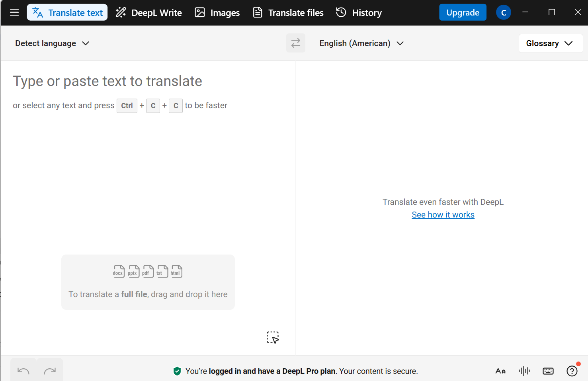Screen dimensions: 588x381
Task: Open the hamburger menu
Action: click(14, 12)
